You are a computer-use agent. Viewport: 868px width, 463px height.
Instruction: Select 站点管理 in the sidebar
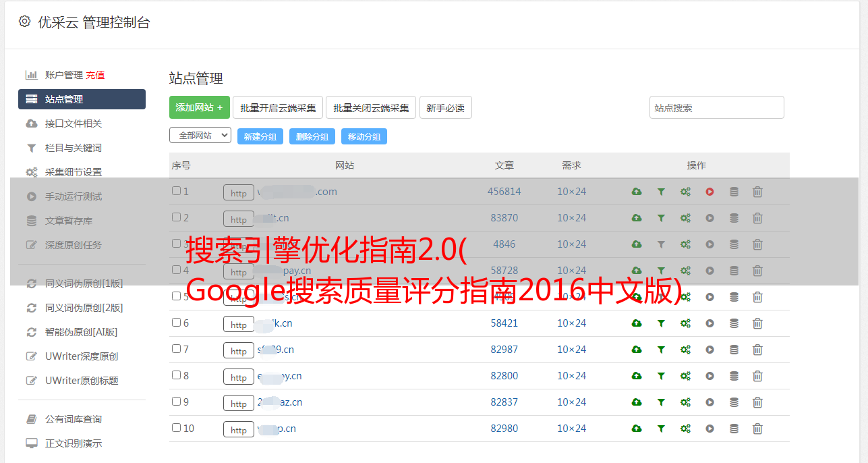click(x=82, y=99)
